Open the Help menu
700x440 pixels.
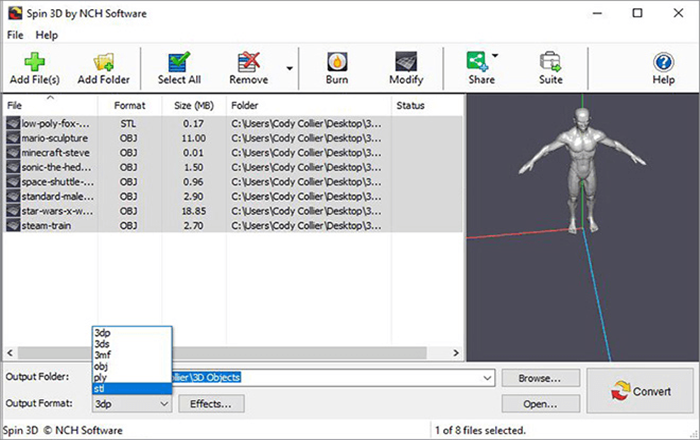click(x=47, y=35)
